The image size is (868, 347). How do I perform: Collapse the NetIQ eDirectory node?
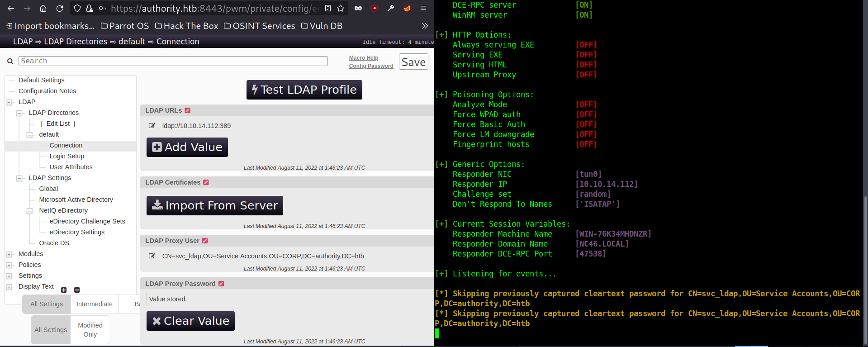(x=30, y=211)
